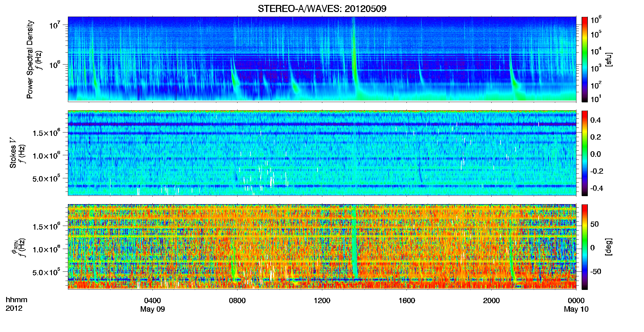Click the 1600 time tick label
The image size is (644, 332).
(x=407, y=300)
